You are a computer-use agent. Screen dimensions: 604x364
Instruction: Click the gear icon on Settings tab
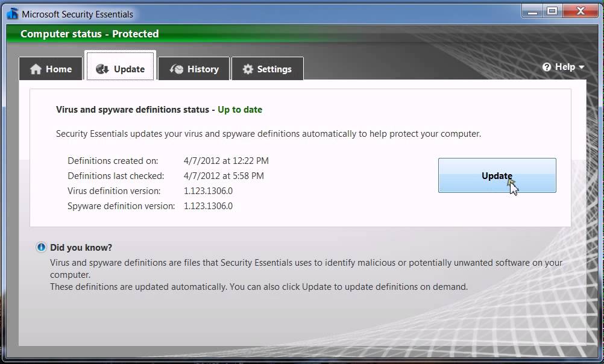click(248, 69)
